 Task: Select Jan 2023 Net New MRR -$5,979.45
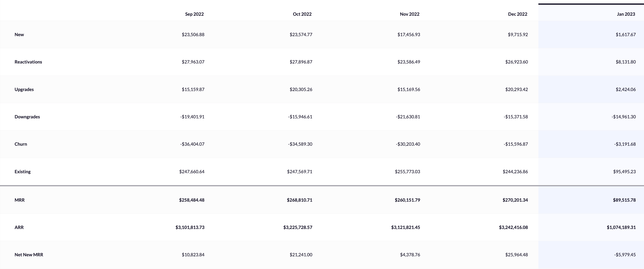pyautogui.click(x=625, y=255)
